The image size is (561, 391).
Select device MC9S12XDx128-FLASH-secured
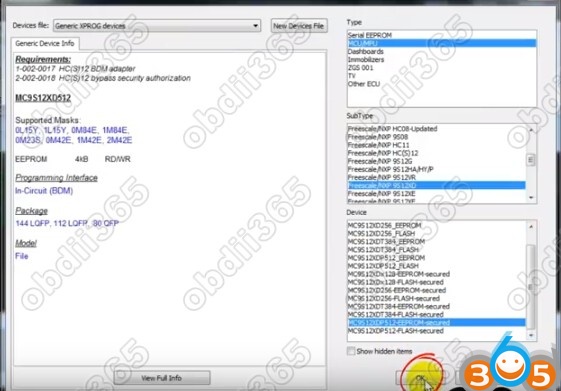coord(436,282)
